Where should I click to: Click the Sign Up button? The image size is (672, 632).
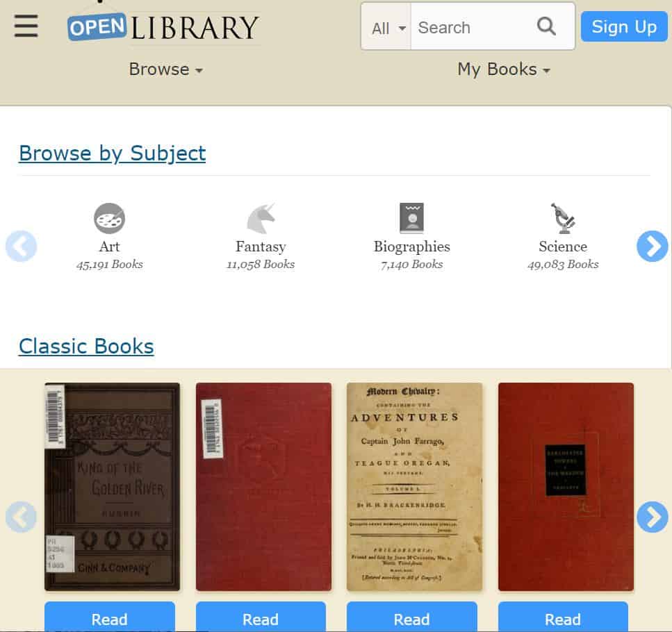coord(624,26)
